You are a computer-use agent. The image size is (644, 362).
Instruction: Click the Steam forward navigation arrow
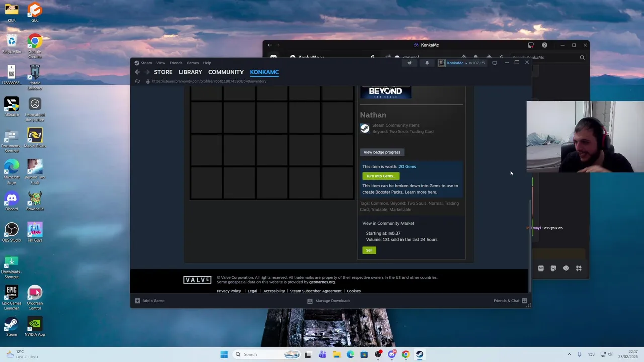[x=147, y=72]
